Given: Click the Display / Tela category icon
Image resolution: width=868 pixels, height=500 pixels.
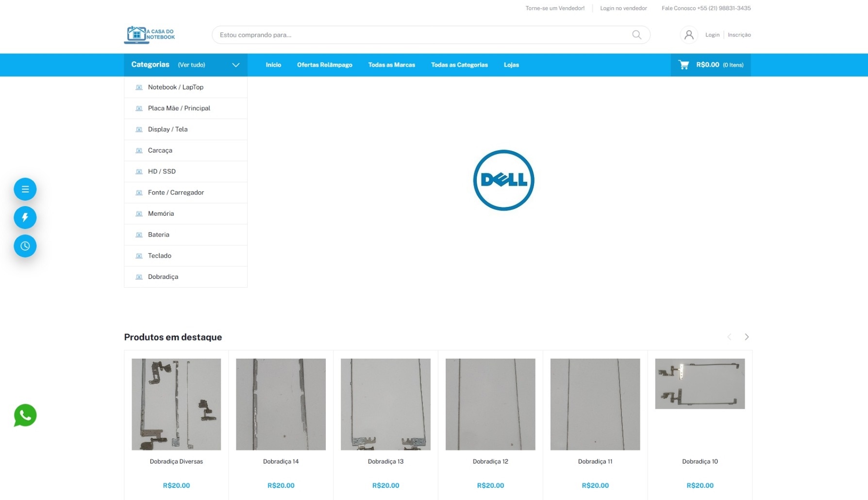Looking at the screenshot, I should pyautogui.click(x=139, y=129).
